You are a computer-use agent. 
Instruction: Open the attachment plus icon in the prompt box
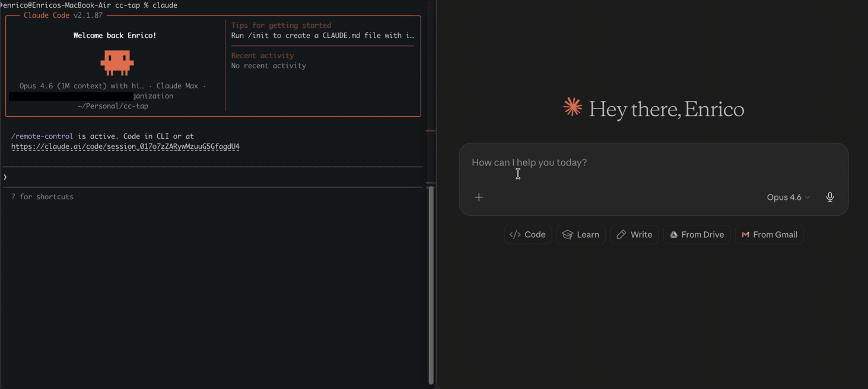479,197
